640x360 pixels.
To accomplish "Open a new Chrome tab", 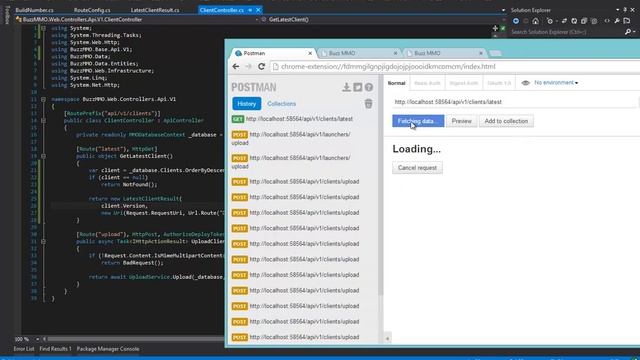I will coord(495,53).
